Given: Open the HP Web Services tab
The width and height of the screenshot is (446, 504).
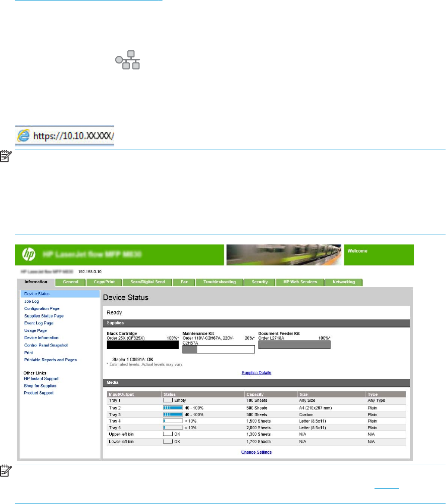Looking at the screenshot, I should 300,282.
